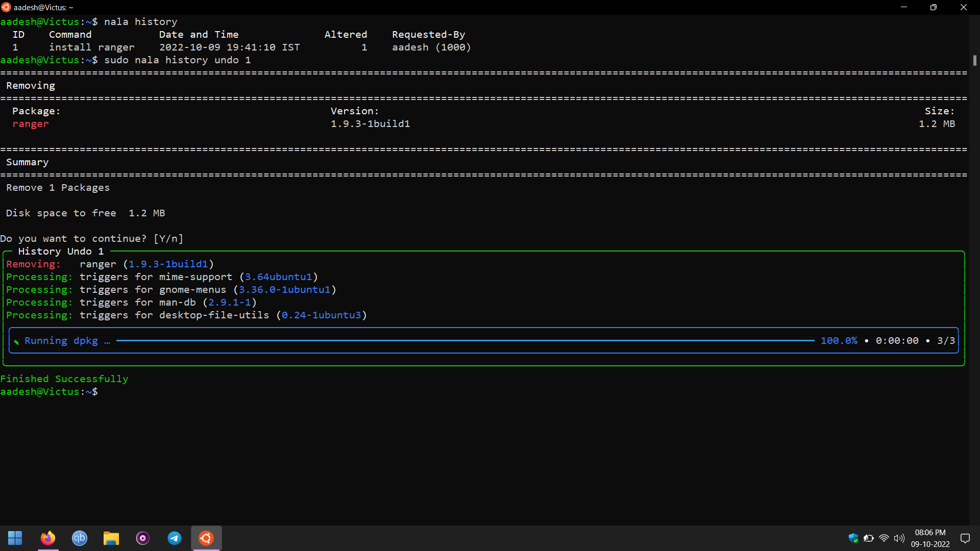Click the battery saver tray icon
Screen dimensions: 980x551
coord(868,538)
